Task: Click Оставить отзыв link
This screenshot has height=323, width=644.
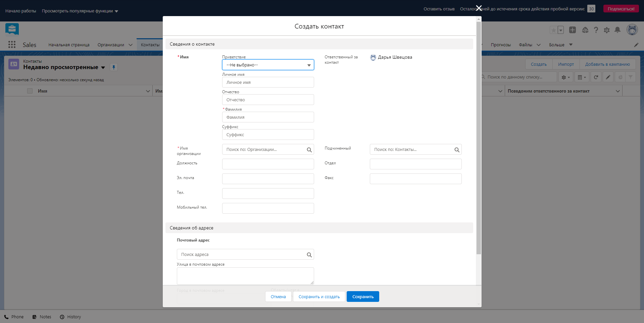Action: point(439,9)
